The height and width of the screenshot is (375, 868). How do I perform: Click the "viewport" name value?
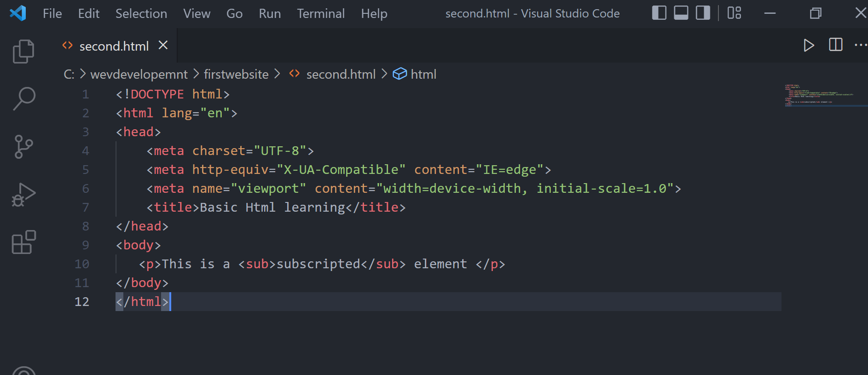pyautogui.click(x=268, y=188)
